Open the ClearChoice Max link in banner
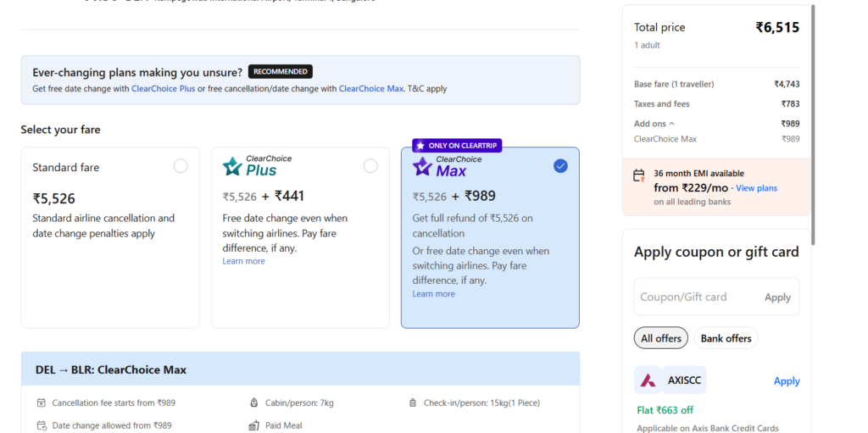868x433 pixels. point(371,89)
